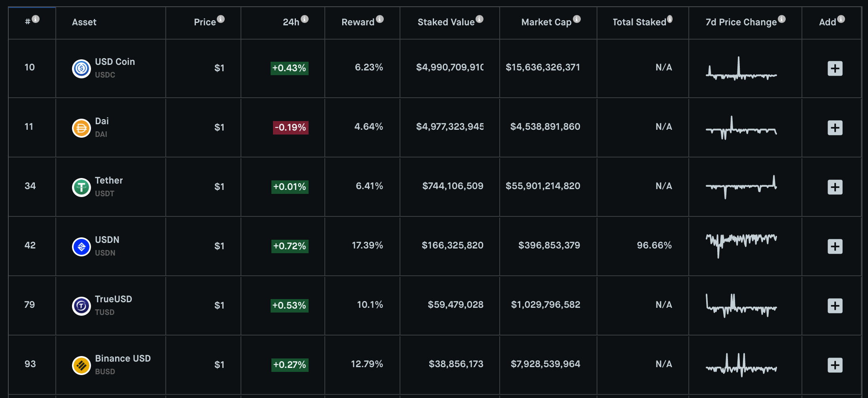Sort by the 24h change header

291,22
